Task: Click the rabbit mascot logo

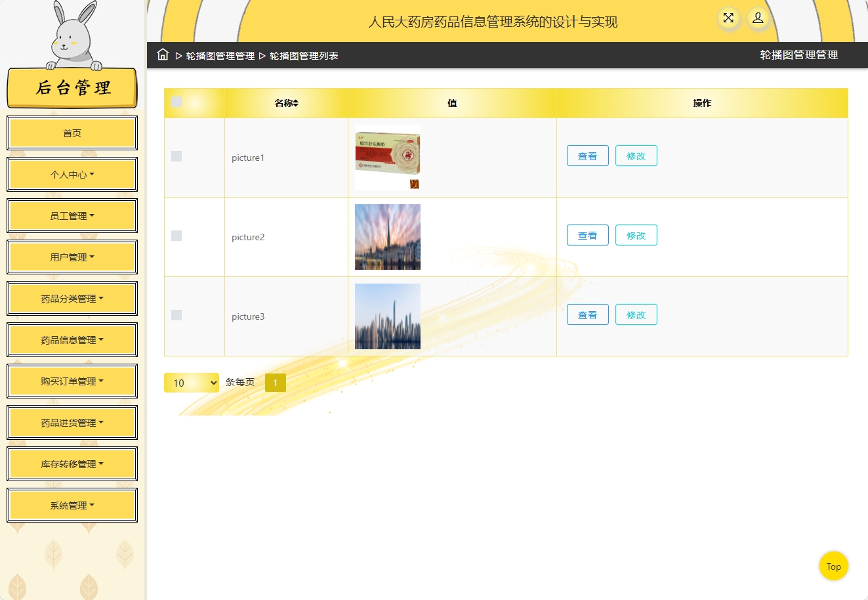Action: tap(73, 36)
